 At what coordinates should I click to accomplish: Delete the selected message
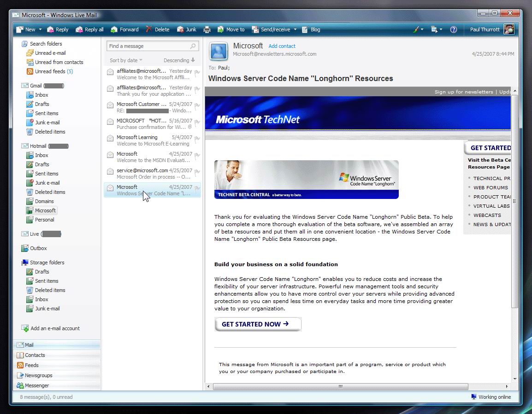coord(158,29)
